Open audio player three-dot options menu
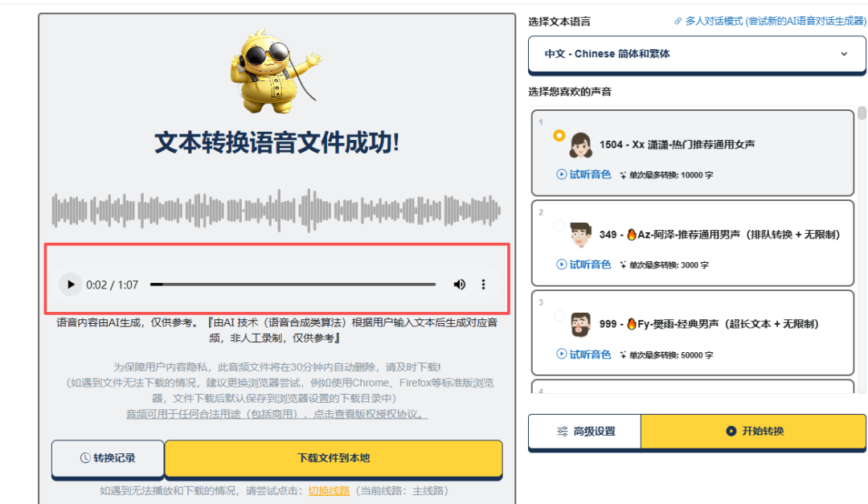The image size is (868, 504). [483, 285]
